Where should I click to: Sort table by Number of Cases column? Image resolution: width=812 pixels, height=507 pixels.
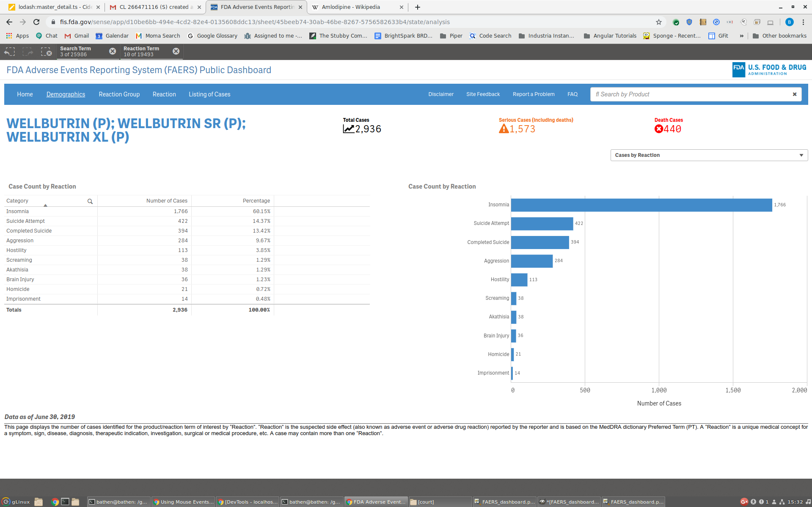click(x=167, y=201)
